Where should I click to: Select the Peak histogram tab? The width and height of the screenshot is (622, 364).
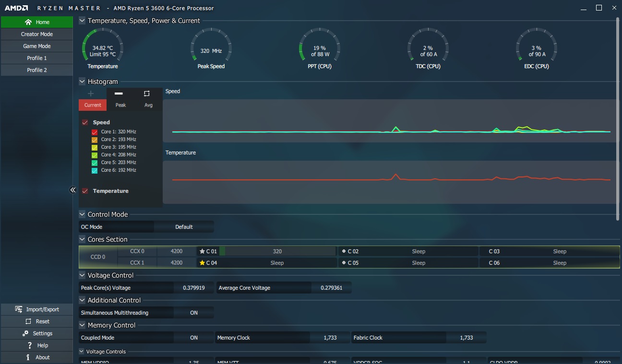[120, 105]
